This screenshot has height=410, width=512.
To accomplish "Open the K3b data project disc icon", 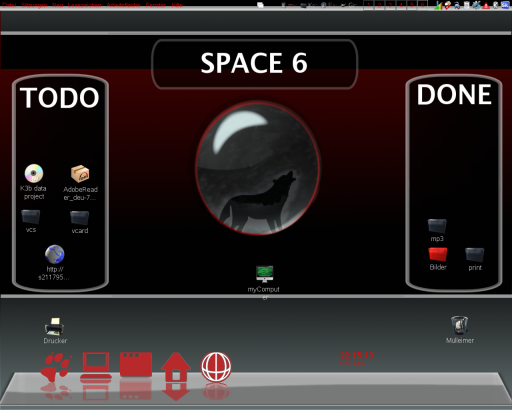I will tap(34, 173).
